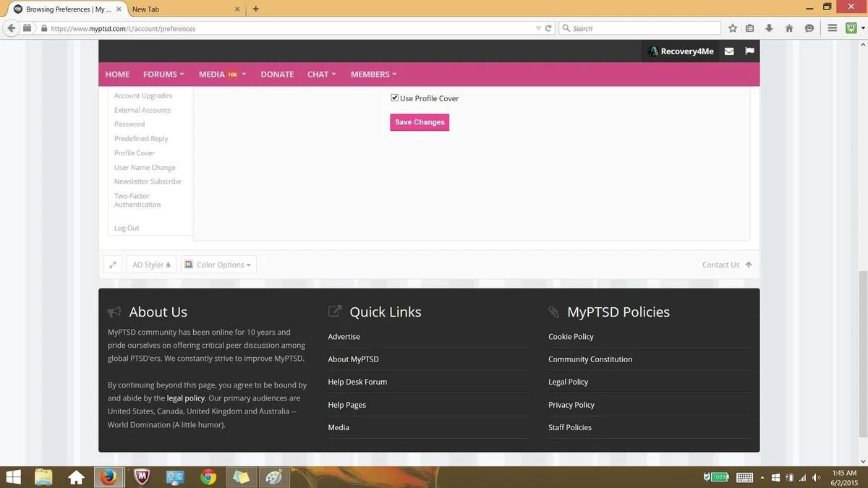Click the Home icon on the taskbar
The height and width of the screenshot is (488, 868).
pos(76,477)
